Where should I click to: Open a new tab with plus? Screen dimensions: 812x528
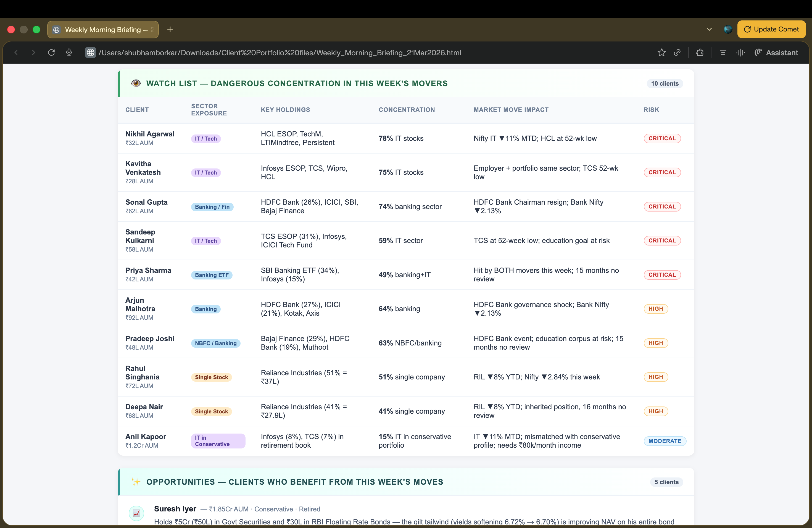[170, 29]
